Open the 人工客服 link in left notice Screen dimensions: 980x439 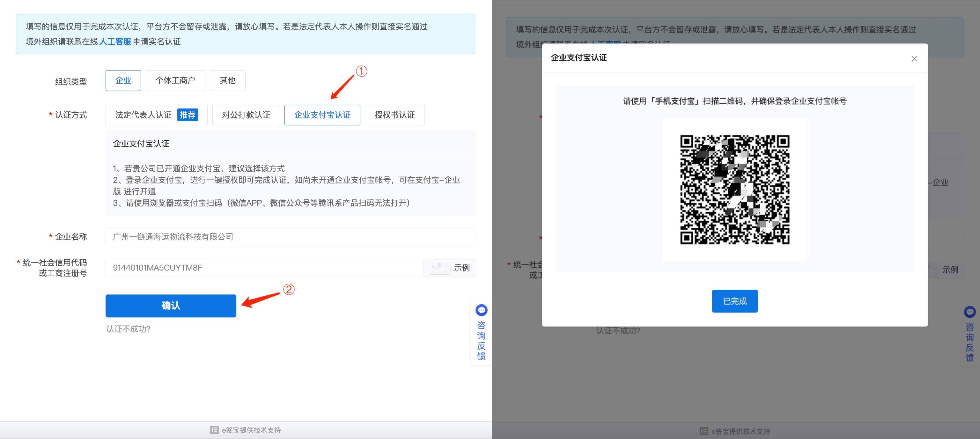115,41
